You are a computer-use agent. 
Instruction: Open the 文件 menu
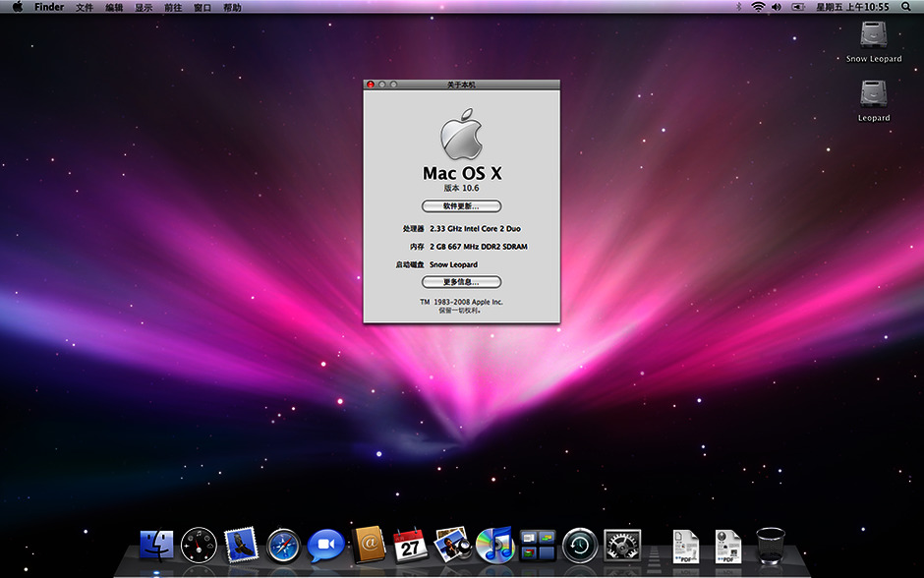[x=85, y=7]
